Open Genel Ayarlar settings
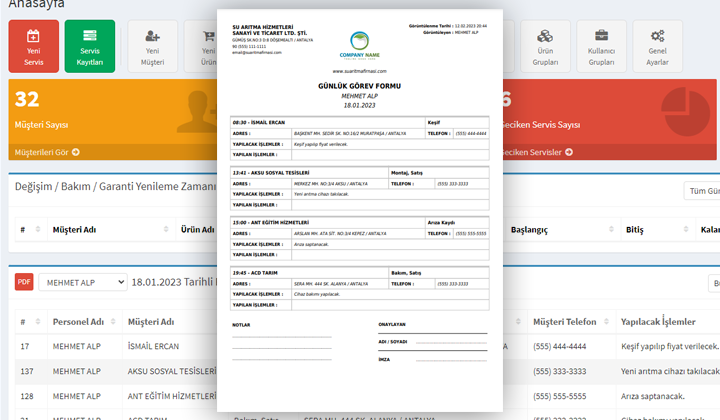This screenshot has height=420, width=720. click(657, 46)
